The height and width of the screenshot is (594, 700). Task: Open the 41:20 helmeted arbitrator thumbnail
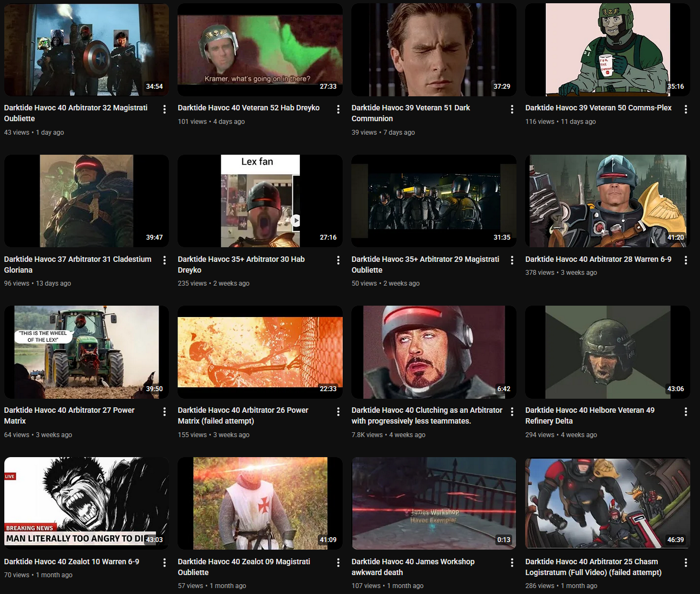pos(608,201)
